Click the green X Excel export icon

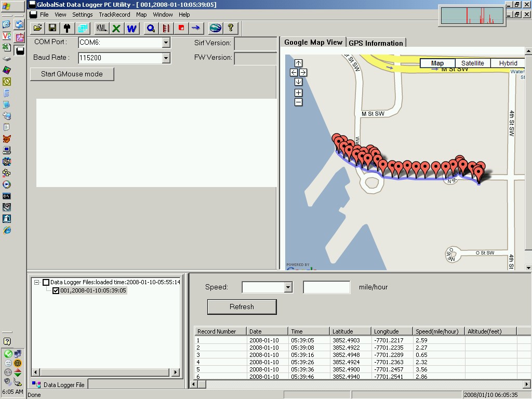click(116, 28)
